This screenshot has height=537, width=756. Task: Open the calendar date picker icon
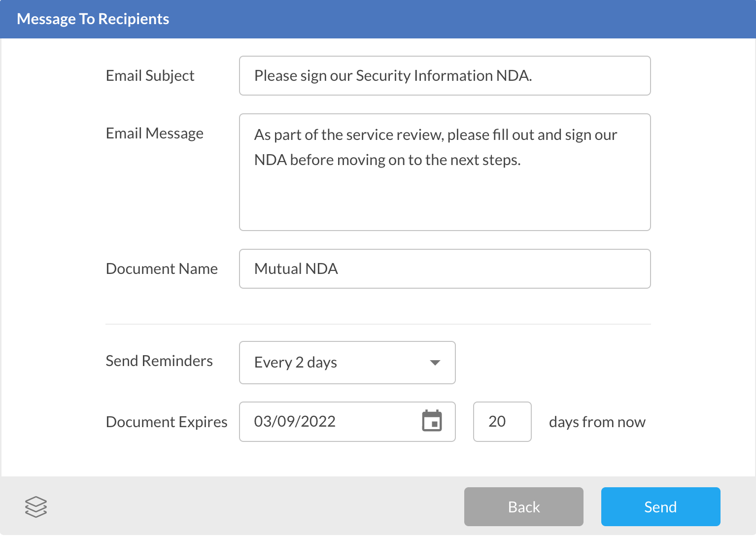[x=432, y=421]
